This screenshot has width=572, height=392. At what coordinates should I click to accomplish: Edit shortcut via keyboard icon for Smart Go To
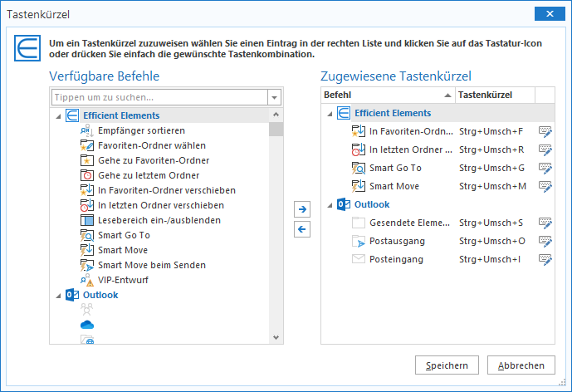coord(545,168)
